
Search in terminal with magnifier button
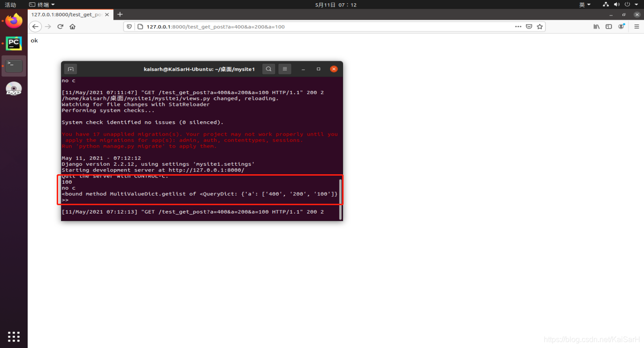point(269,69)
